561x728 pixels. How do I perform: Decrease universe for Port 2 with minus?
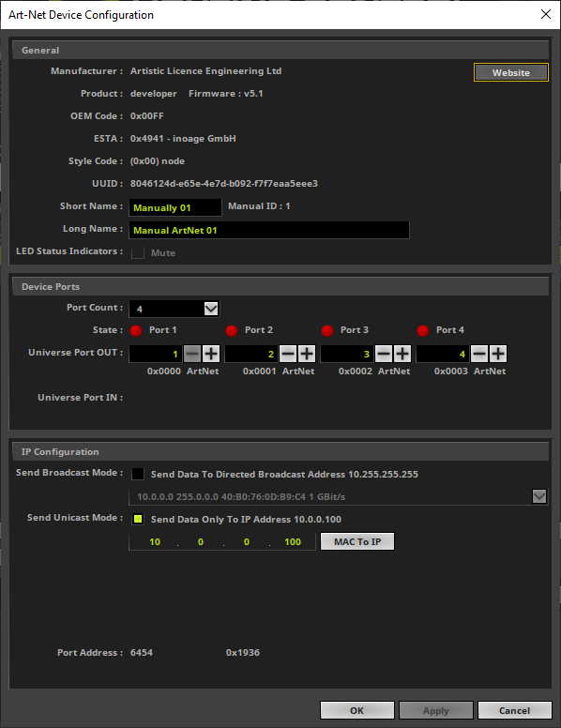pyautogui.click(x=288, y=354)
